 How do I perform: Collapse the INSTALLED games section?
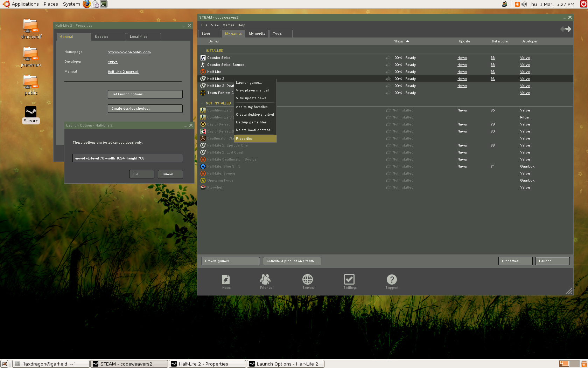(202, 50)
